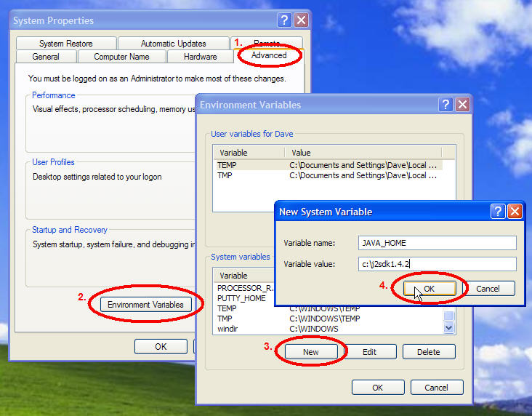Close the New System Variable dialog
Image resolution: width=532 pixels, height=416 pixels.
click(515, 211)
